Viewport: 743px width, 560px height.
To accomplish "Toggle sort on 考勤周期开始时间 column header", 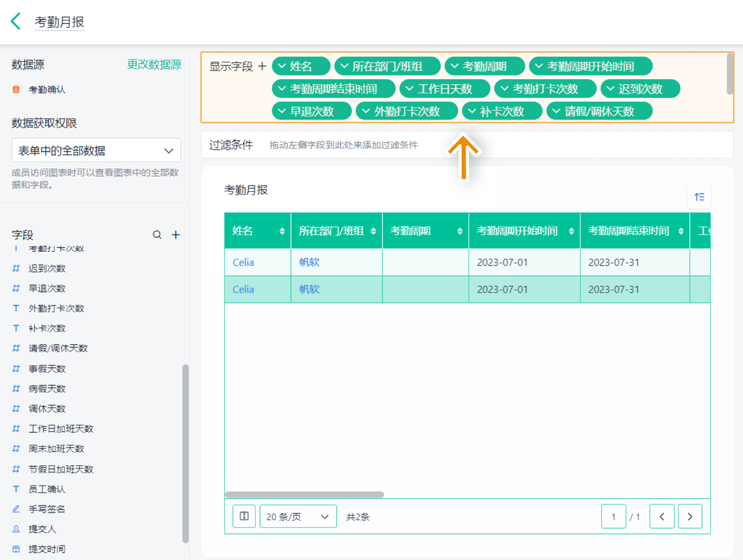I will (x=571, y=231).
